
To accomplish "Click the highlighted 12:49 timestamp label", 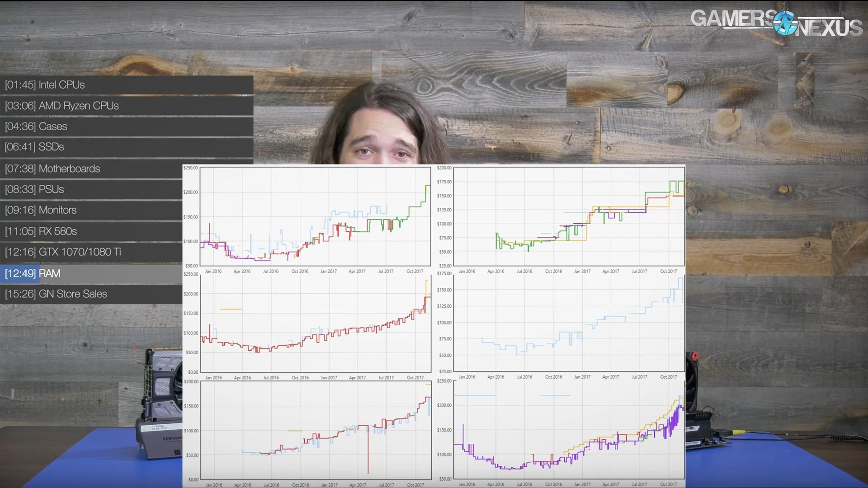I will pos(20,274).
